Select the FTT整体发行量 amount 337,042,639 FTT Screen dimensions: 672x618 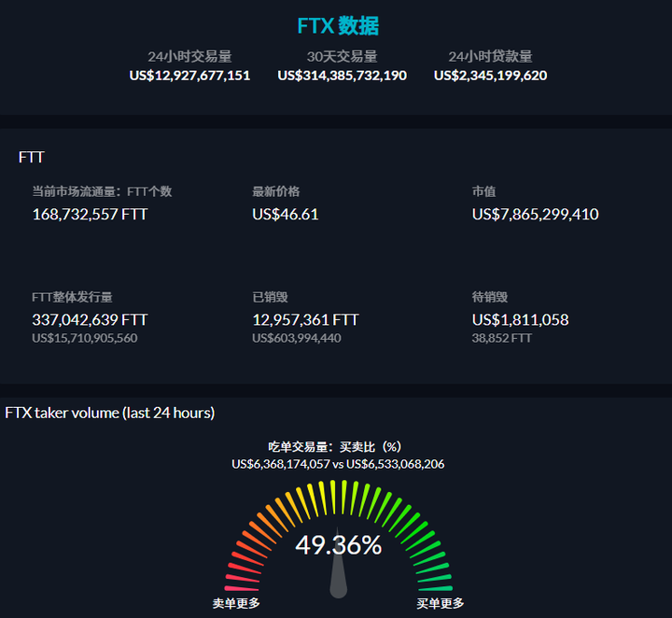coord(90,319)
